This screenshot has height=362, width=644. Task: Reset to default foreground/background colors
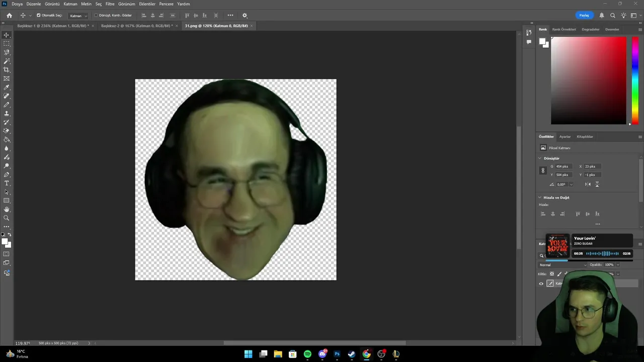coord(3,235)
